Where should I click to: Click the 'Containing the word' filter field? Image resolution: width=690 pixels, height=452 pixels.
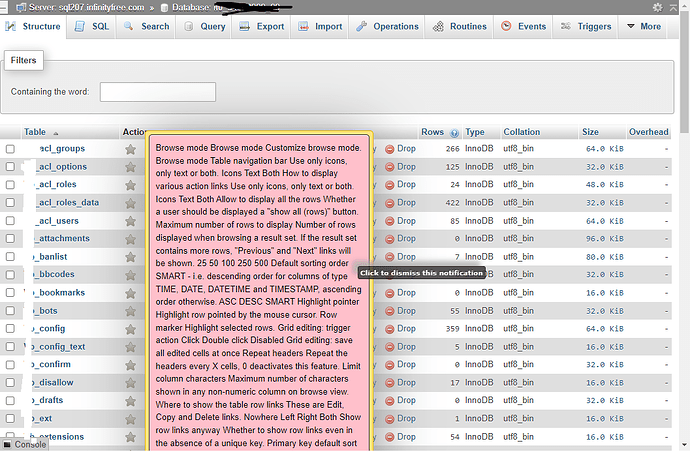pyautogui.click(x=157, y=92)
